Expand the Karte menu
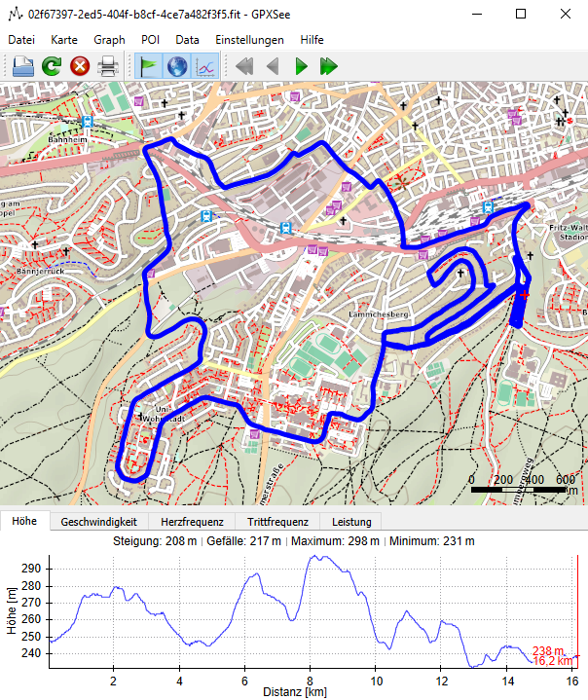The width and height of the screenshot is (588, 700). pyautogui.click(x=64, y=40)
